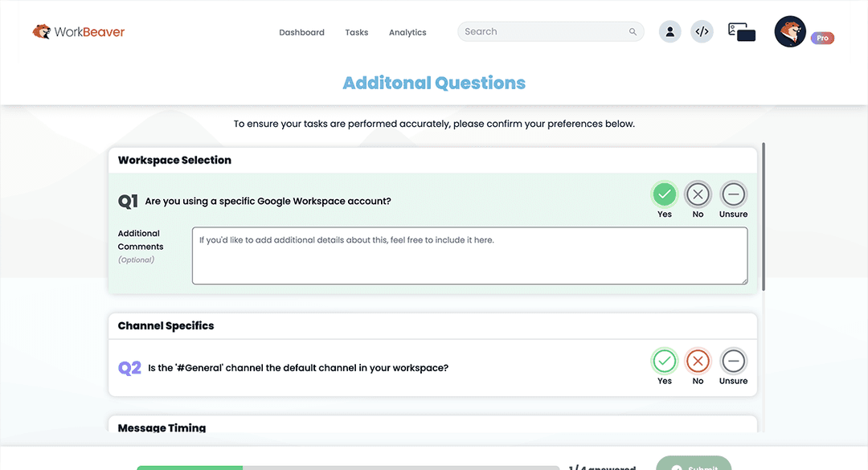Click the Submit button

click(x=694, y=464)
